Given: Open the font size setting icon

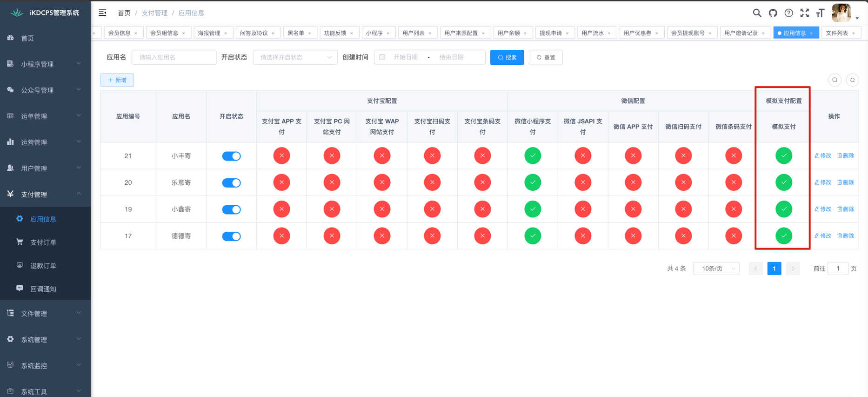Looking at the screenshot, I should coord(821,13).
